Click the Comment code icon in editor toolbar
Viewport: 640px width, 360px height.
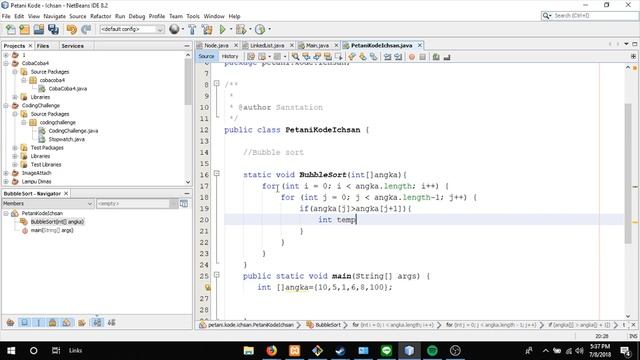(x=436, y=57)
